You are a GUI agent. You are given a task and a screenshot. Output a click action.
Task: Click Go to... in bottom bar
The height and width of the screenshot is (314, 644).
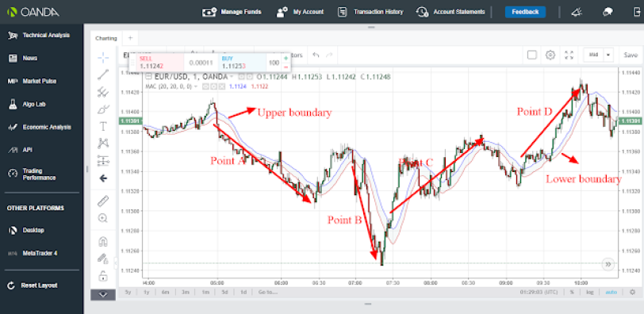[x=267, y=292]
